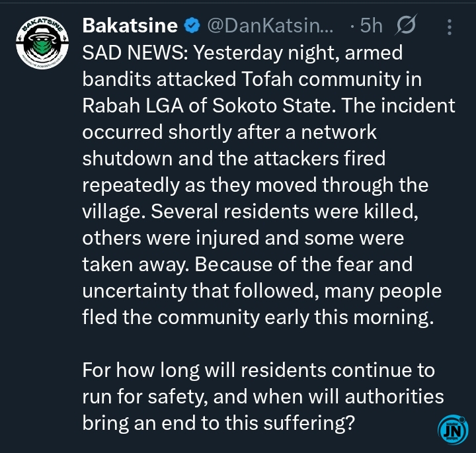Open the 5h timestamp link
The width and height of the screenshot is (476, 453).
tap(371, 26)
